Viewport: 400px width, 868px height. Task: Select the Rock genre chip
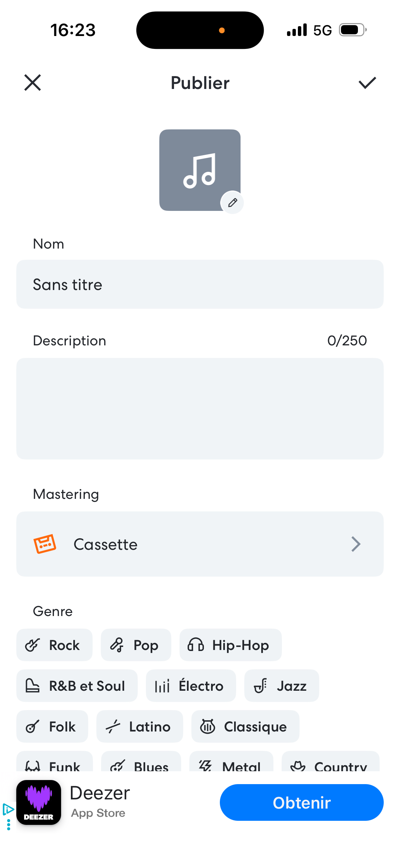coord(54,645)
